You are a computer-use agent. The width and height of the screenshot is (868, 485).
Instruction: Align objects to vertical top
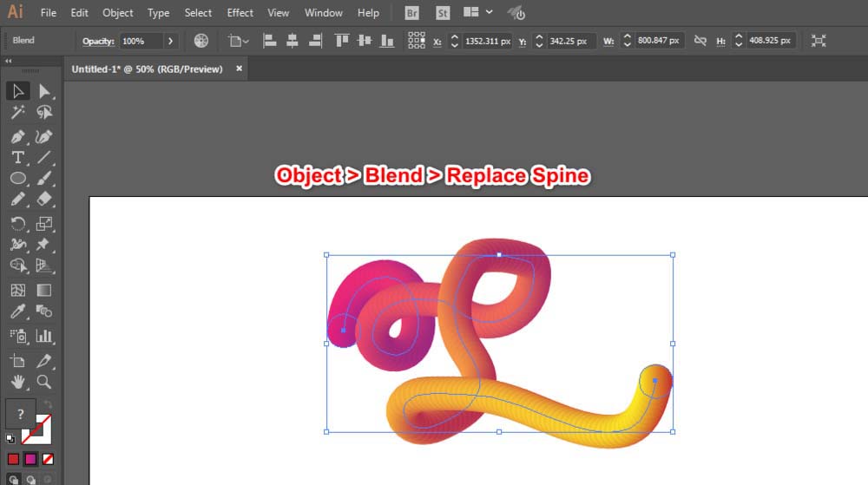pos(342,41)
